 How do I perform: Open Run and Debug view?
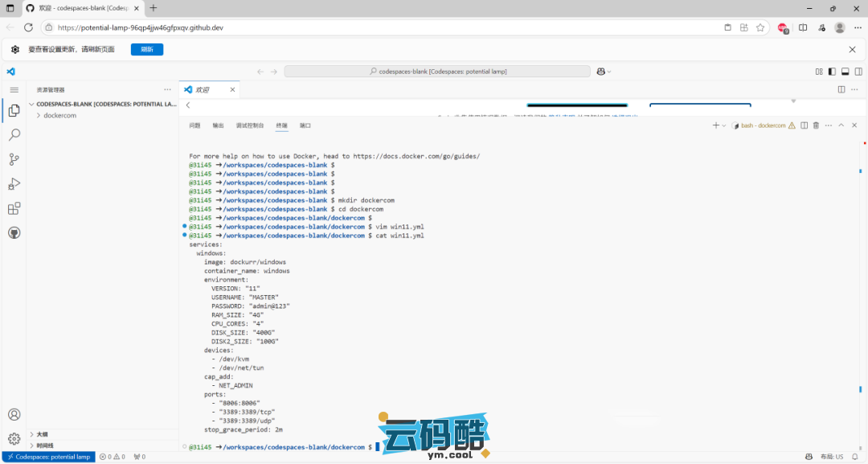tap(14, 184)
